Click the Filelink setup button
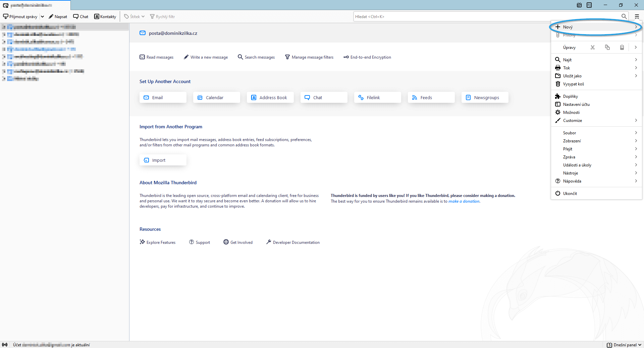The width and height of the screenshot is (644, 348). (x=378, y=97)
